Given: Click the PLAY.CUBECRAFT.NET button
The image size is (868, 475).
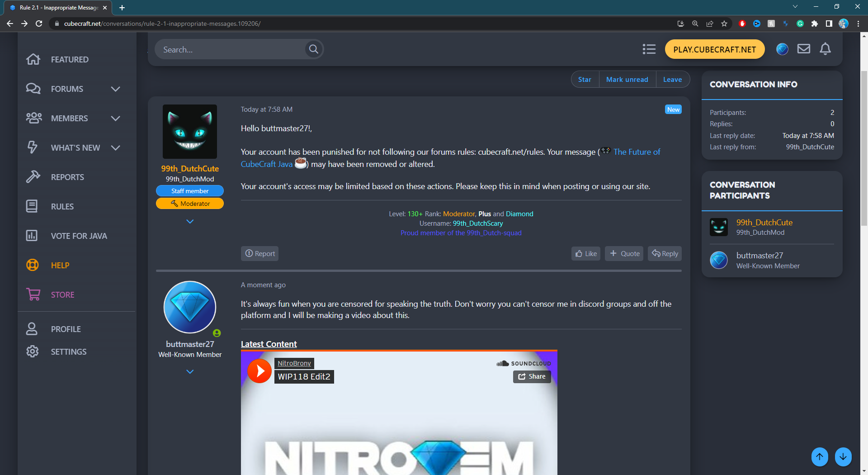Looking at the screenshot, I should tap(715, 49).
